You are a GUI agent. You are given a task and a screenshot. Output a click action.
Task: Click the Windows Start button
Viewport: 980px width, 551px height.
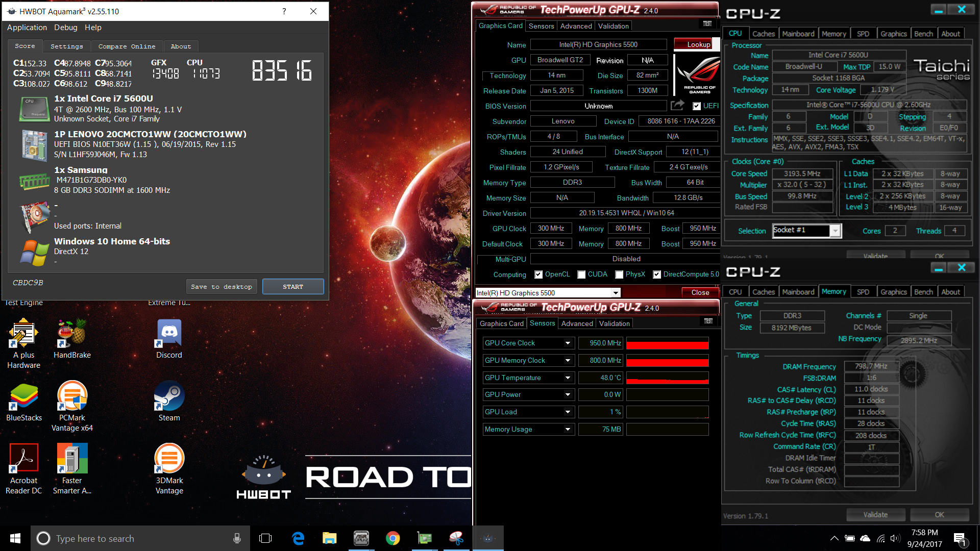(x=15, y=538)
